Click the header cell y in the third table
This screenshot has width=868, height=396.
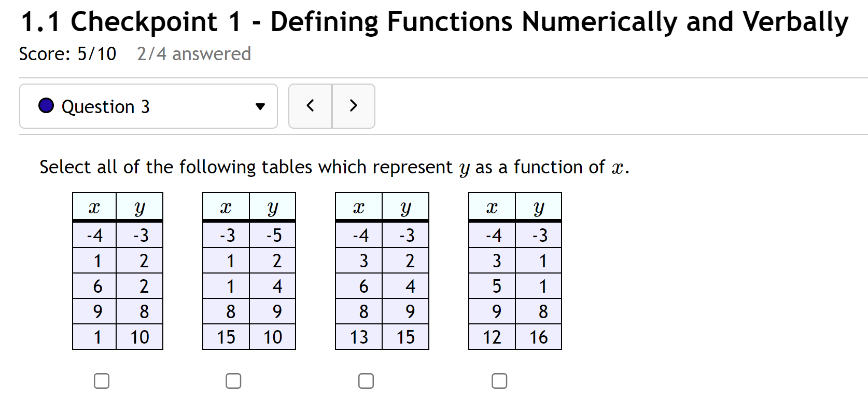(405, 206)
